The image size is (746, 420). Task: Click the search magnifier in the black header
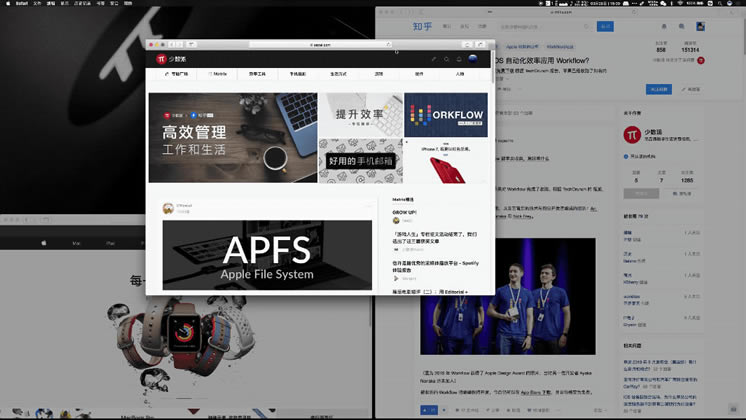coord(446,59)
